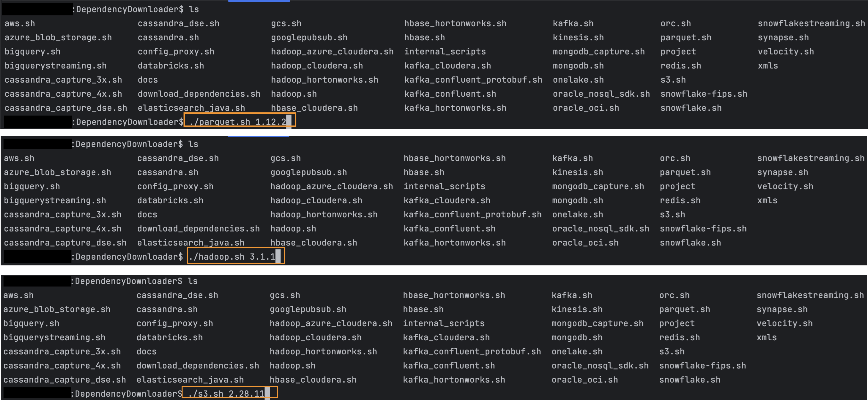Click the blue tab indicator at the top of the screen
Viewport: 868px width, 404px height.
(259, 1)
